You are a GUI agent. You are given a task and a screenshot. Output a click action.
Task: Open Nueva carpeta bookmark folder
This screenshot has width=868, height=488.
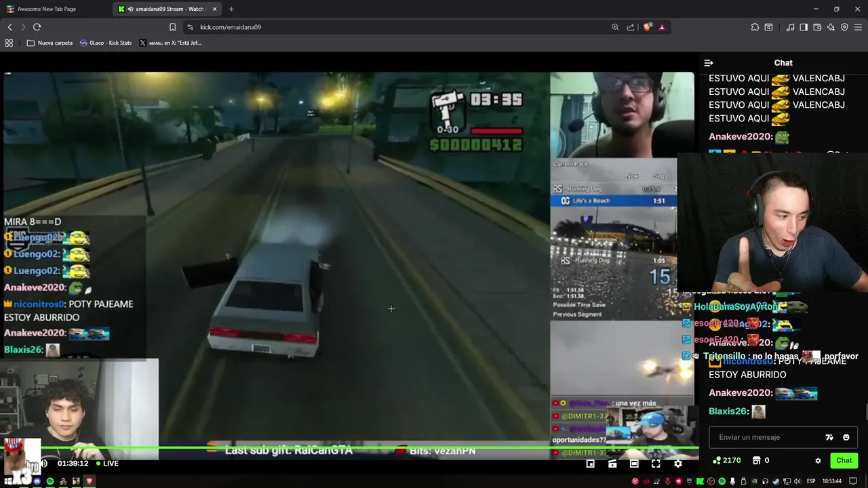[x=50, y=43]
